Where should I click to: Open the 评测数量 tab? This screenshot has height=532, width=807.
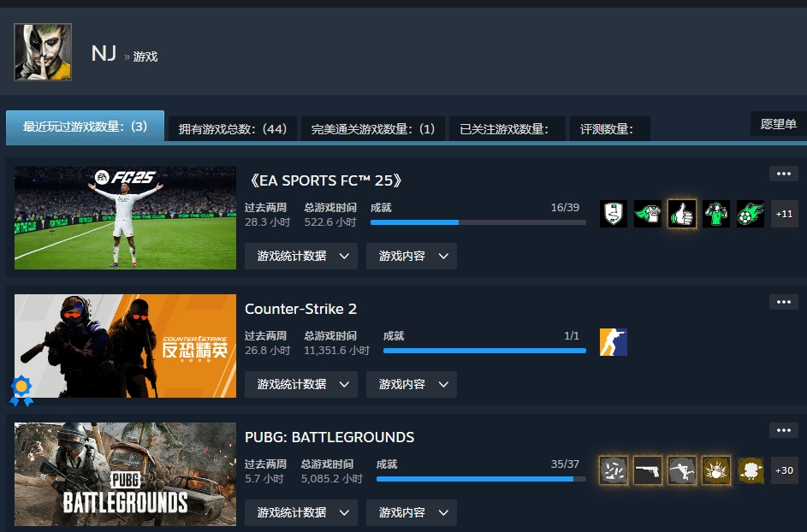(x=609, y=128)
